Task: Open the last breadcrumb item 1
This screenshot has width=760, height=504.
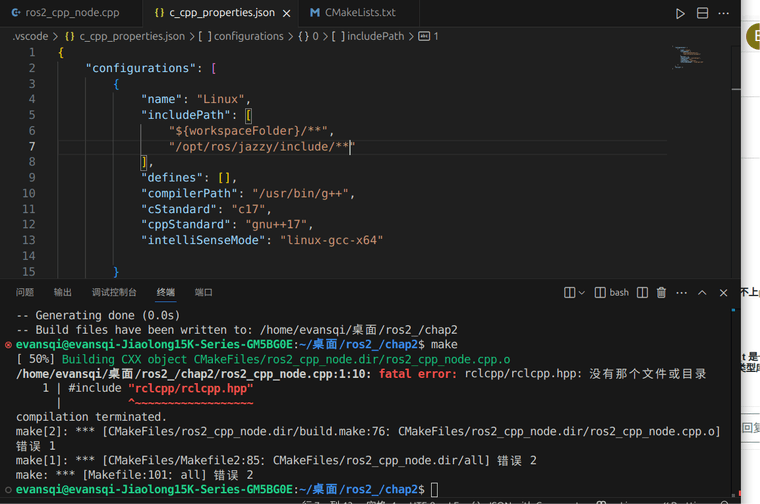Action: click(x=428, y=36)
